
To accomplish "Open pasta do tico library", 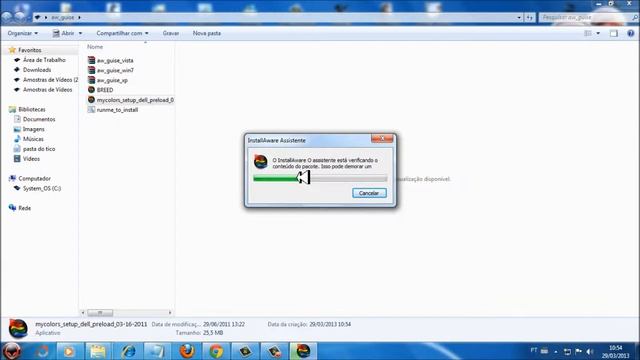I will click(x=39, y=149).
